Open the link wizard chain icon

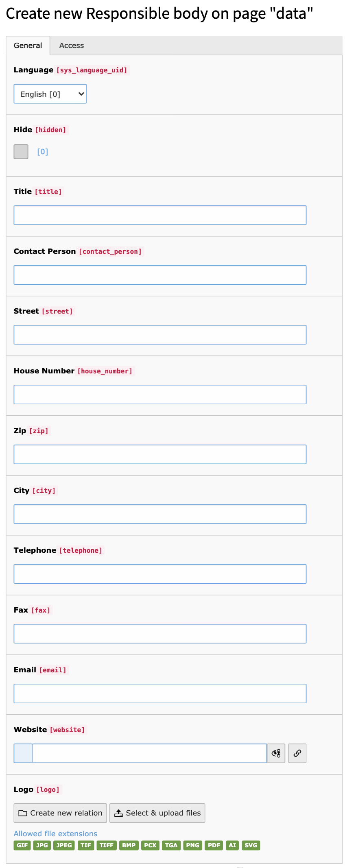coord(297,753)
